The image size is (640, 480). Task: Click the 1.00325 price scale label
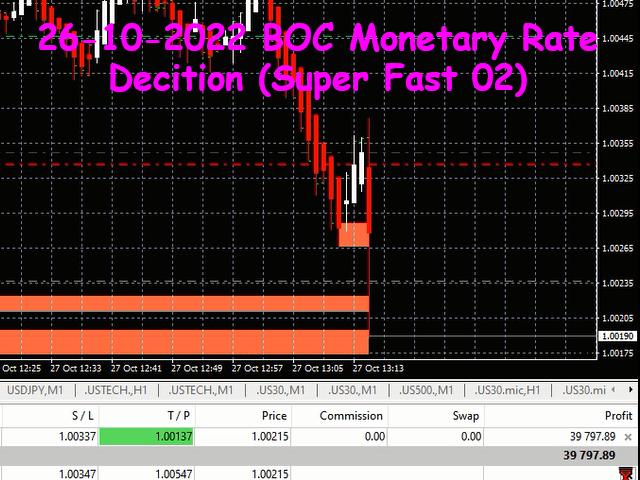click(x=620, y=178)
